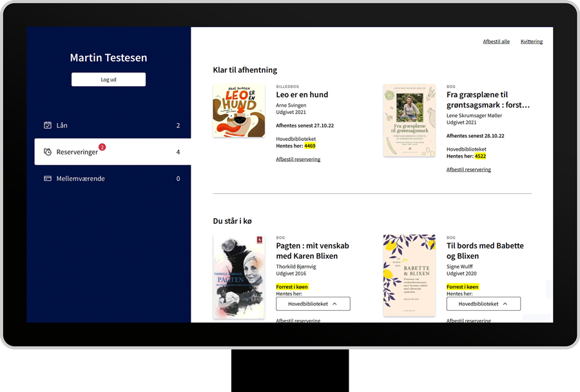Viewport: 580px width, 392px height.
Task: Open pickup library dropdown for Pagten
Action: [313, 304]
